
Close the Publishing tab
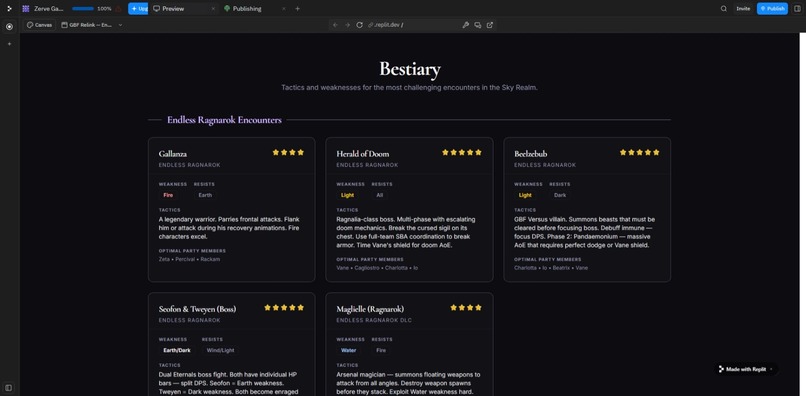tap(284, 9)
